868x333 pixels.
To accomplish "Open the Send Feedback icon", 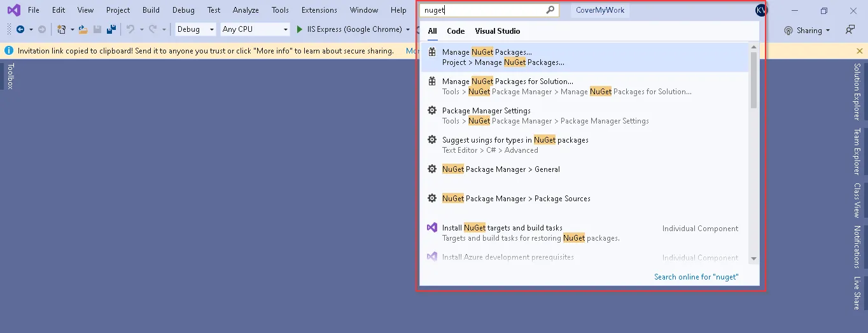I will pyautogui.click(x=850, y=30).
